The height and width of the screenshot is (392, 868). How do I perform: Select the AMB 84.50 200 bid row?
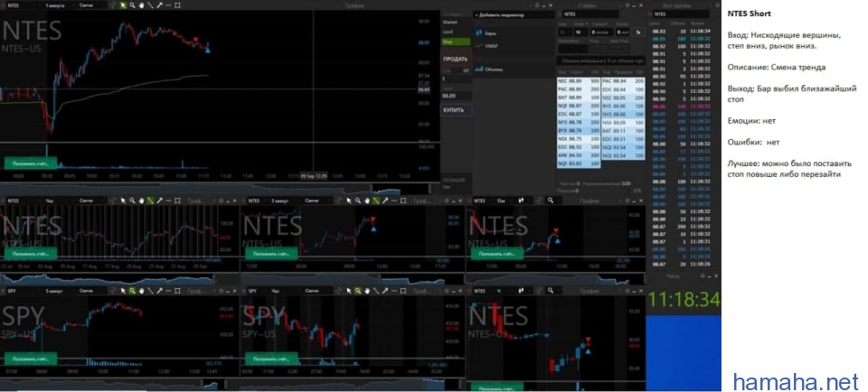pos(579,156)
